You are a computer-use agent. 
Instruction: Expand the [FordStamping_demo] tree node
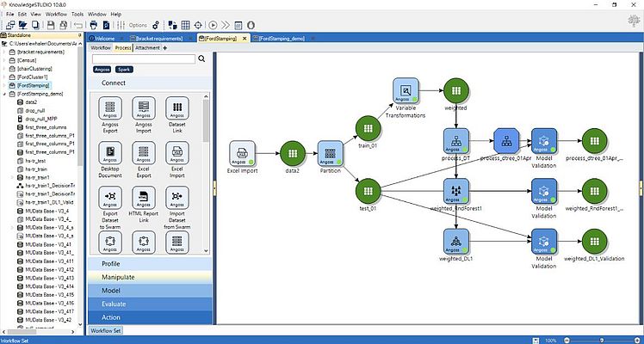[x=3, y=93]
